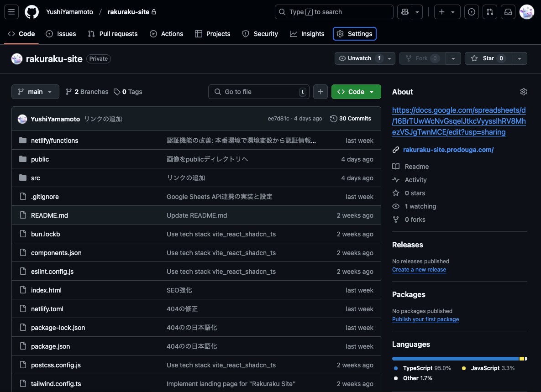
Task: Edit About details with gear icon
Action: 523,92
